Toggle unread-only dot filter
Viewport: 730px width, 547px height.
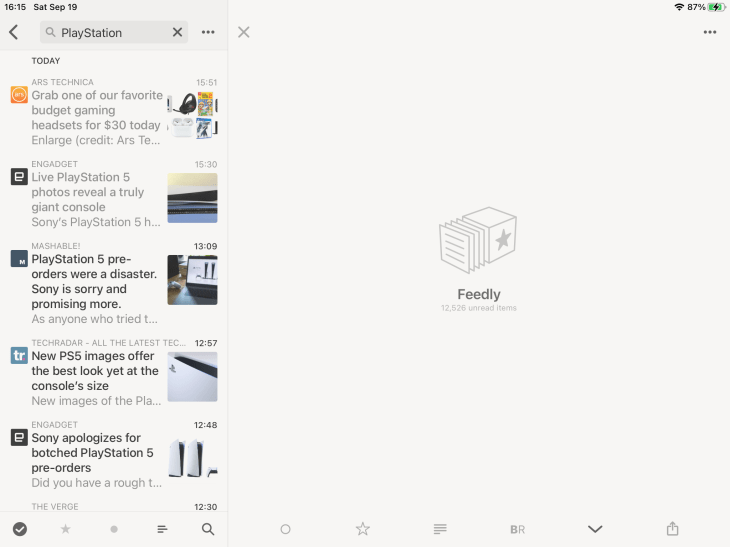point(114,529)
